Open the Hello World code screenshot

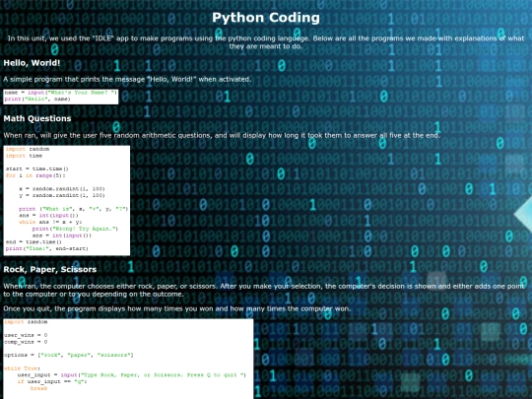pos(61,97)
